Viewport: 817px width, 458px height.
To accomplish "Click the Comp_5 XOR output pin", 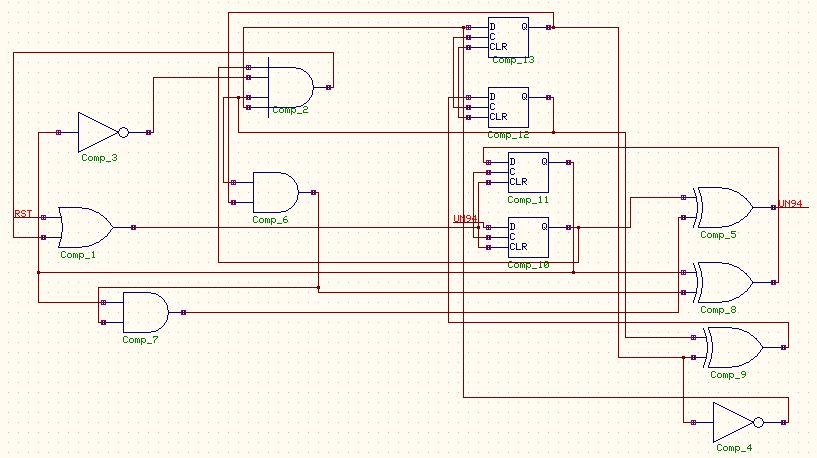I will pyautogui.click(x=773, y=207).
